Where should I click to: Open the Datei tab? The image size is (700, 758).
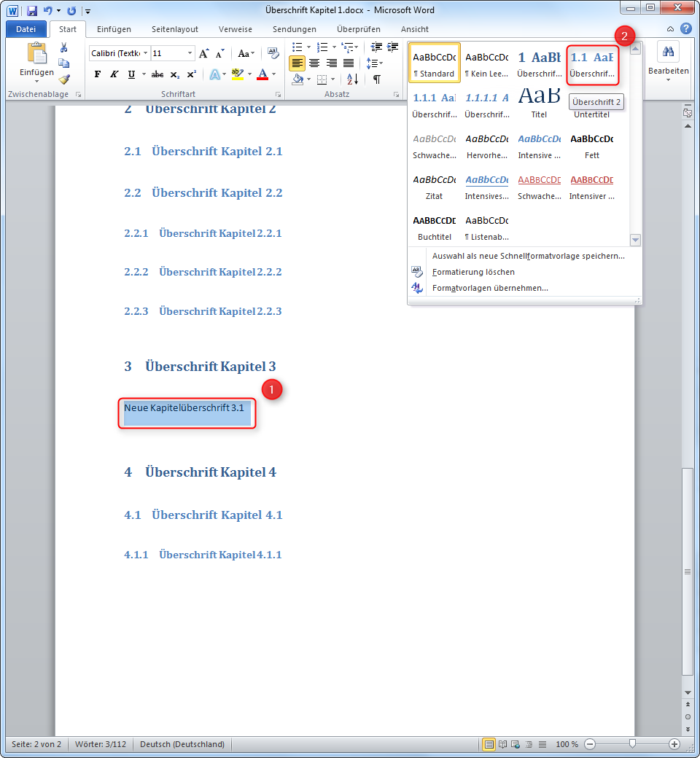(x=26, y=28)
